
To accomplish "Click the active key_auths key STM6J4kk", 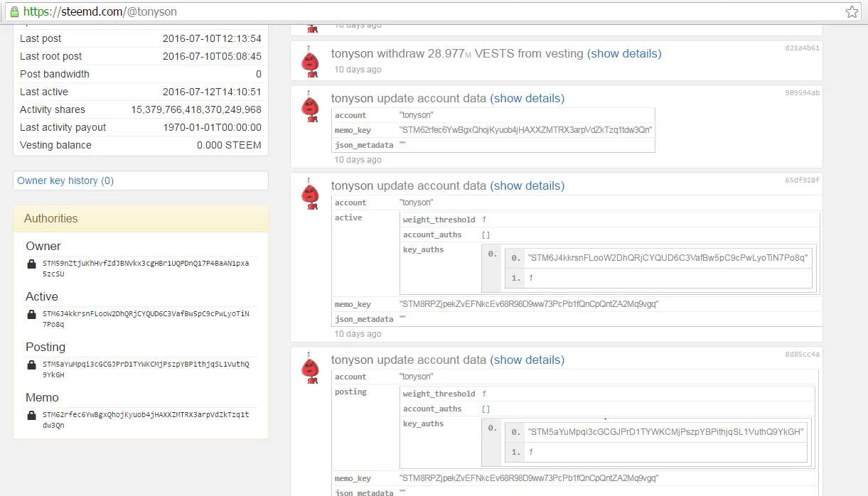I will 668,258.
